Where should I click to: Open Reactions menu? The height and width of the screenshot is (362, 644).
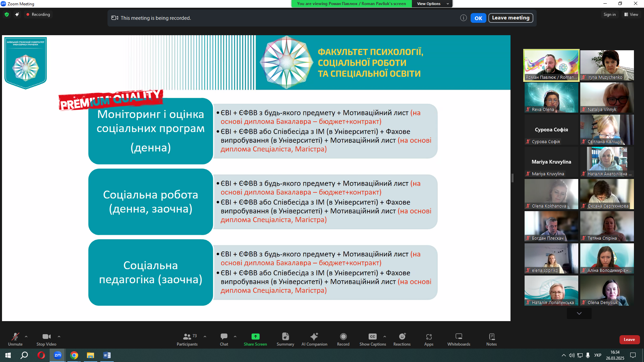tap(402, 339)
